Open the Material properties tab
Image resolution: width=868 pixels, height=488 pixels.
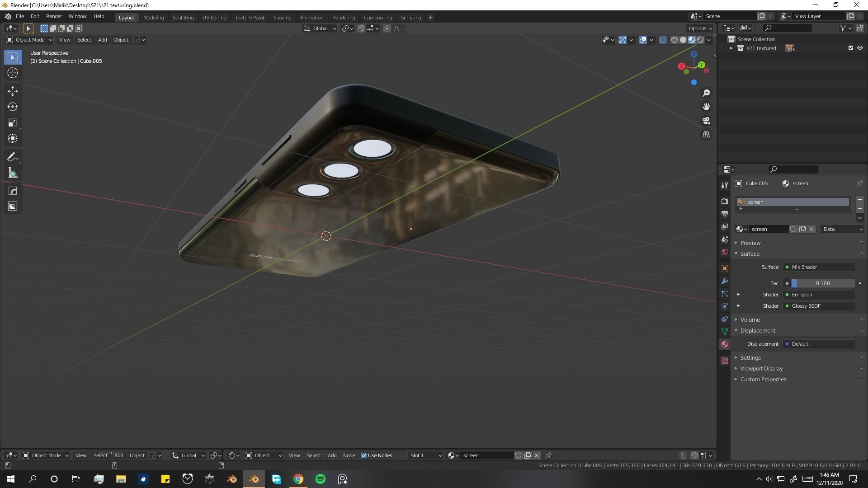click(x=725, y=344)
